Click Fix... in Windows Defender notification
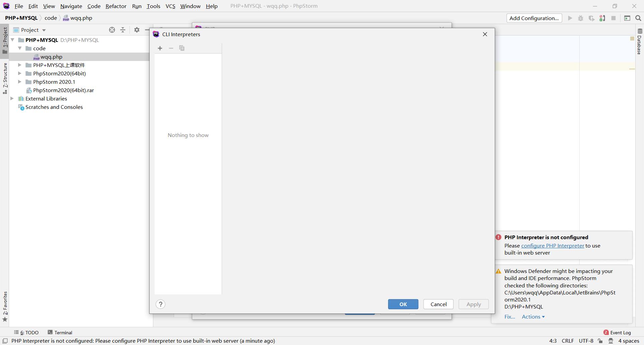The width and height of the screenshot is (644, 345). 509,317
